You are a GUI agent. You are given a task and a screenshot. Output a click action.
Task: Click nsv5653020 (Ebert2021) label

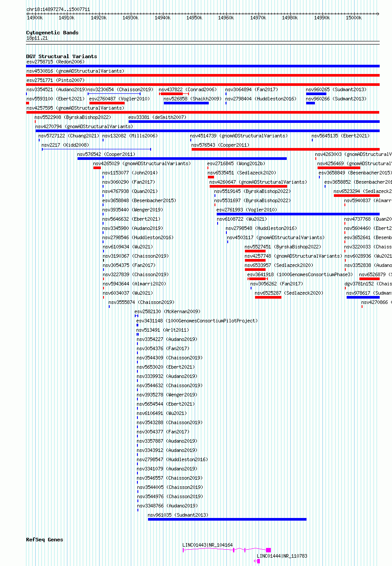pos(166,367)
